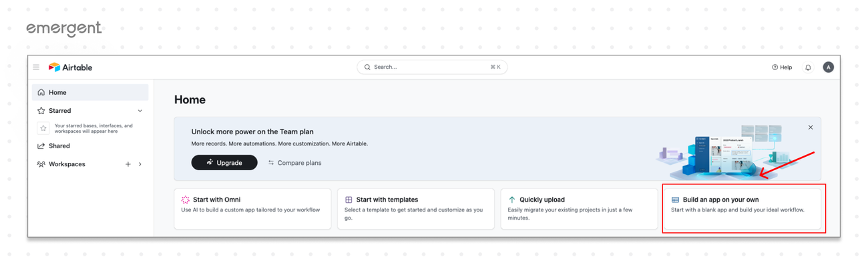Viewport: 868px width, 271px height.
Task: Click the star icon placeholder in Starred
Action: pos(43,127)
